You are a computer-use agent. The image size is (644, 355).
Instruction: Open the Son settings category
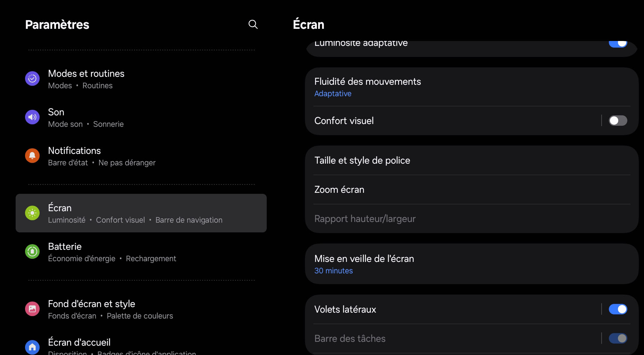pos(86,118)
